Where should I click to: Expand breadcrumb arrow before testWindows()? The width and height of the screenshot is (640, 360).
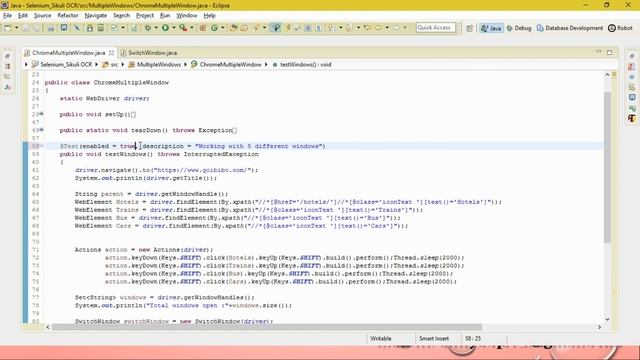click(x=267, y=64)
